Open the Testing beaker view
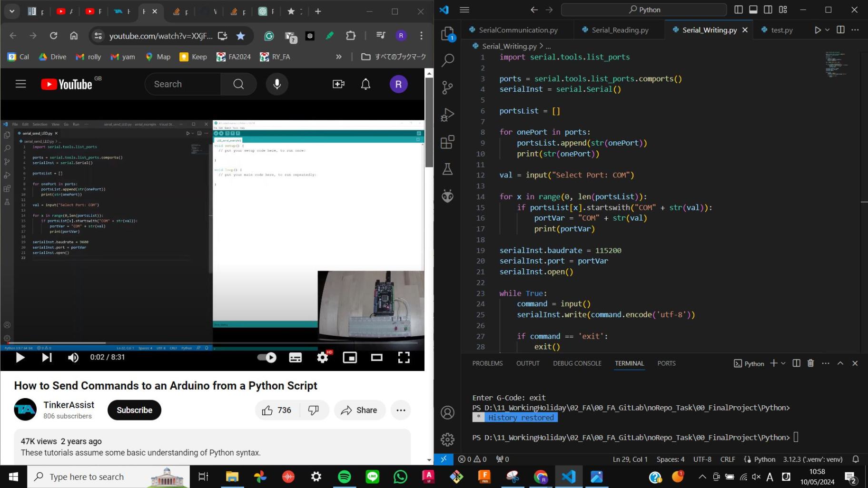This screenshot has height=488, width=868. [447, 169]
